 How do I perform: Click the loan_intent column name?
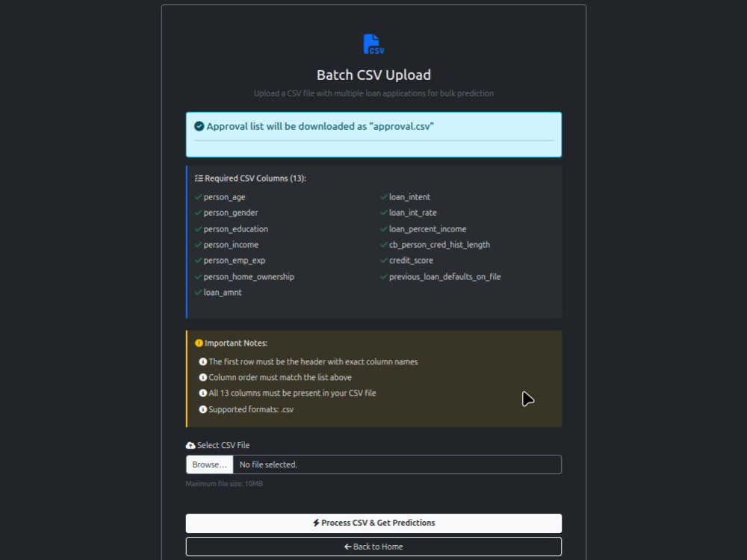pyautogui.click(x=409, y=197)
